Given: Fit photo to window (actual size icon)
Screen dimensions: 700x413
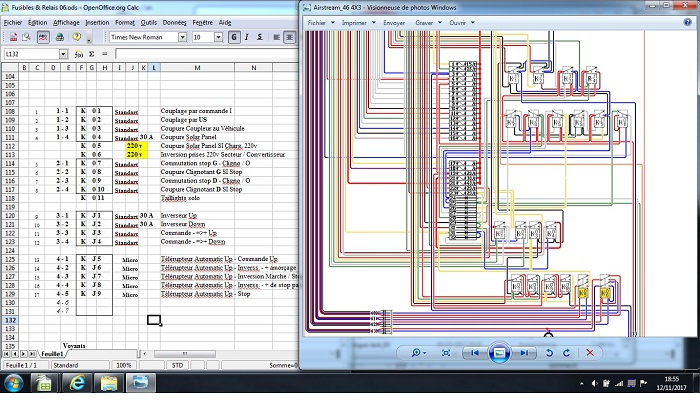Looking at the screenshot, I should (446, 352).
